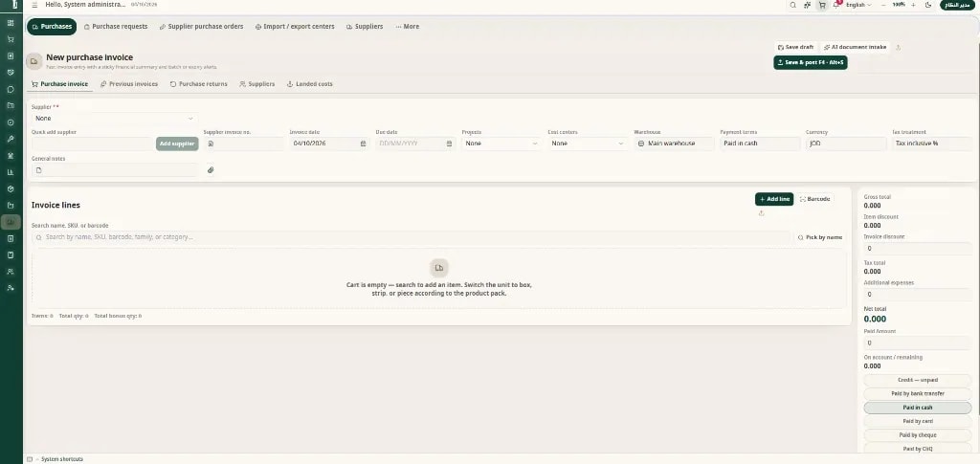Click the Add supplier button

click(x=177, y=144)
